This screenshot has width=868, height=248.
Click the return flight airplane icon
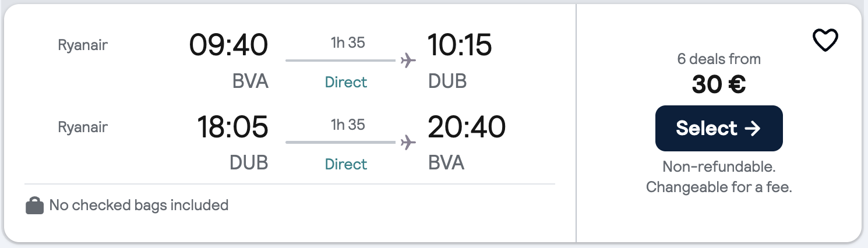[x=408, y=142]
